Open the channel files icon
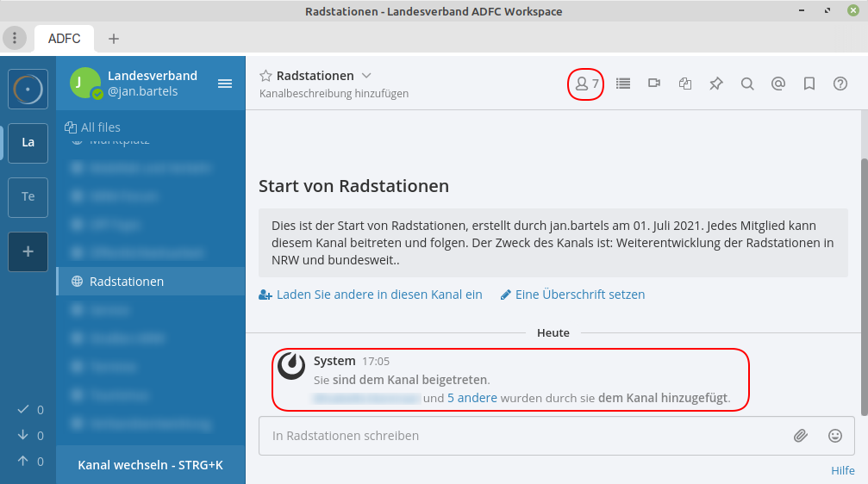This screenshot has width=868, height=484. click(685, 84)
